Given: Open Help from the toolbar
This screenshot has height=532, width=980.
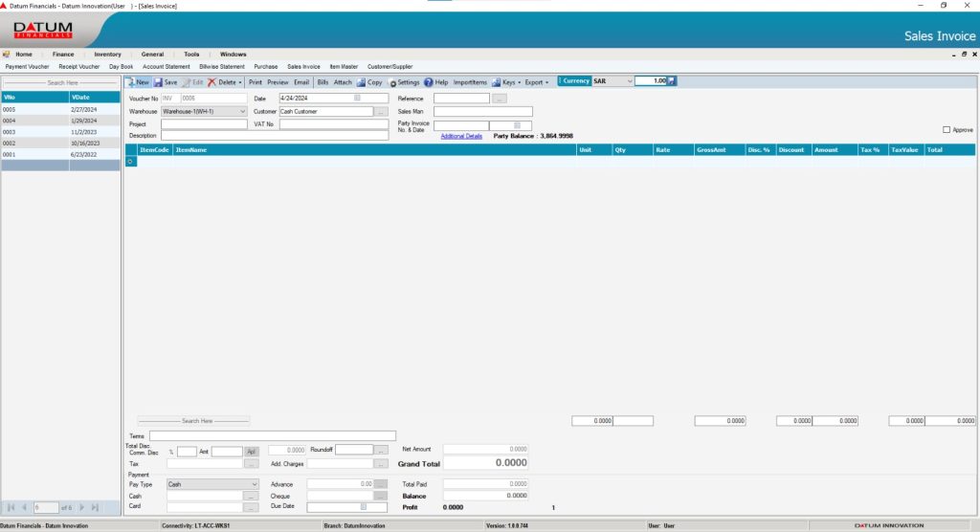Looking at the screenshot, I should click(435, 82).
